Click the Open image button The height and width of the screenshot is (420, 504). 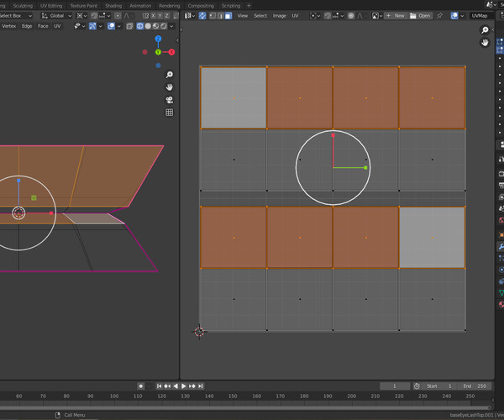421,16
